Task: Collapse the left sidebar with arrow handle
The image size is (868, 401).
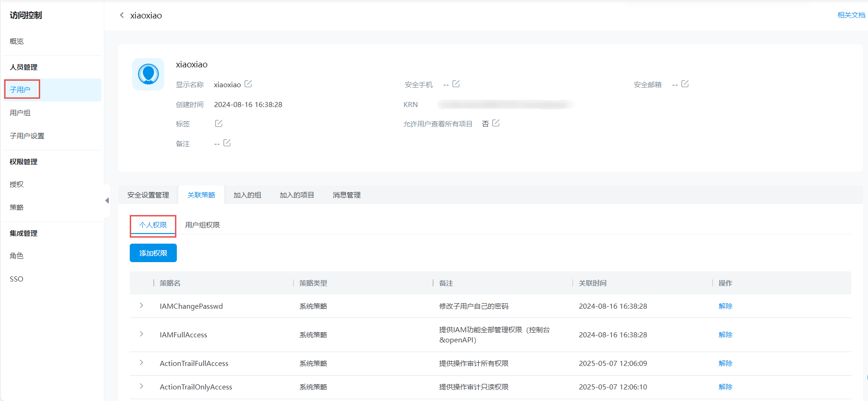Action: [x=107, y=201]
